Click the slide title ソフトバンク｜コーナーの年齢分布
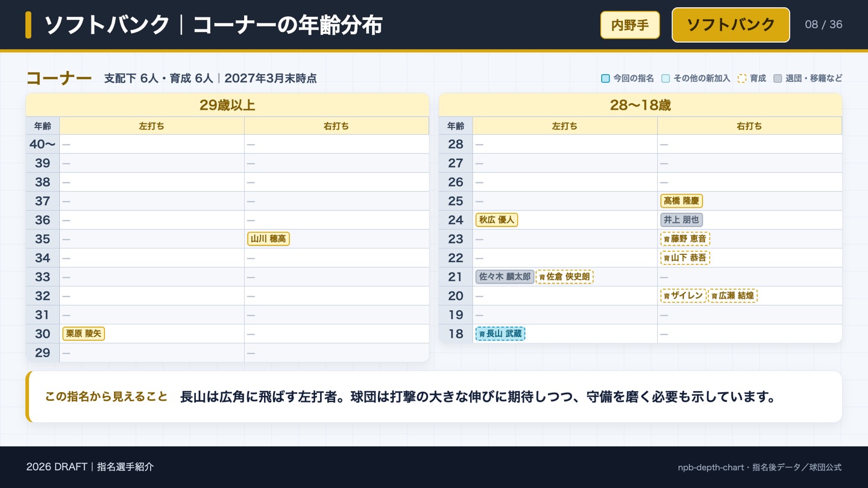The width and height of the screenshot is (868, 488). (213, 25)
